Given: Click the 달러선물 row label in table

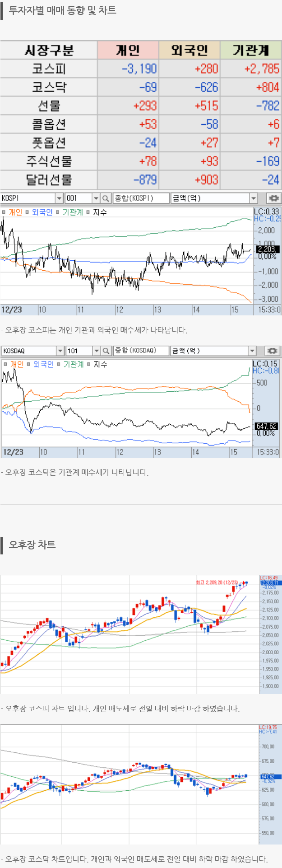Looking at the screenshot, I should coord(49,180).
